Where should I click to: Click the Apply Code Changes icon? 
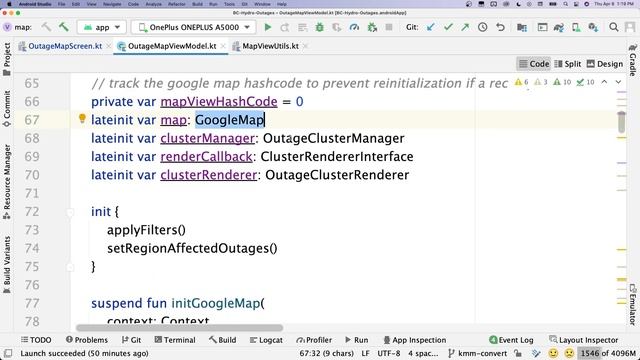(302, 27)
